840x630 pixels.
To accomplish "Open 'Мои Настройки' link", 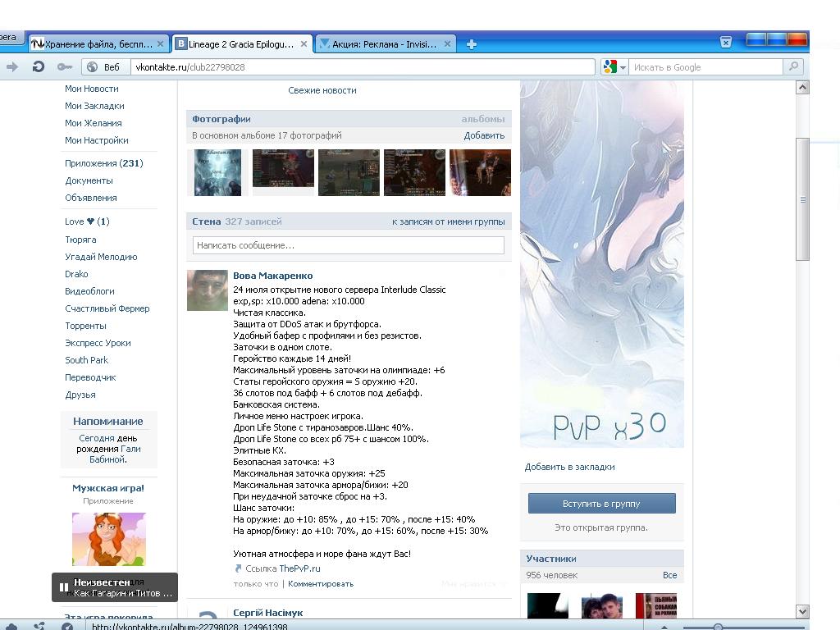I will coord(97,140).
